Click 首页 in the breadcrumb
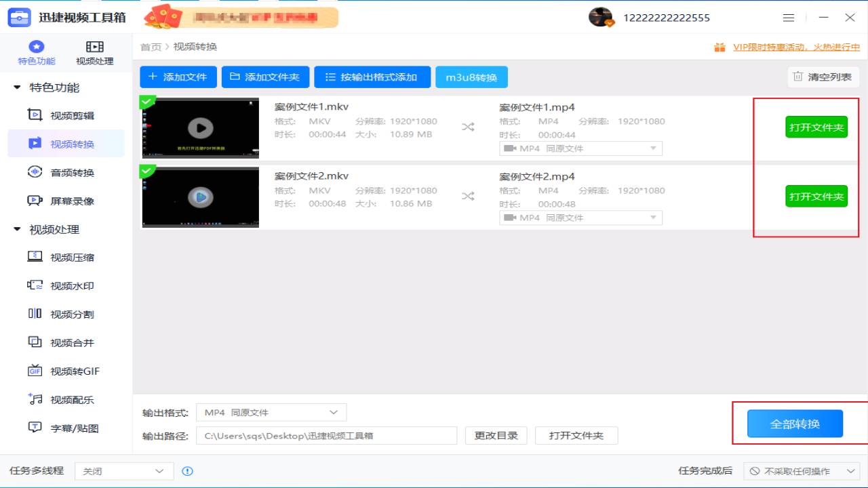 click(150, 47)
